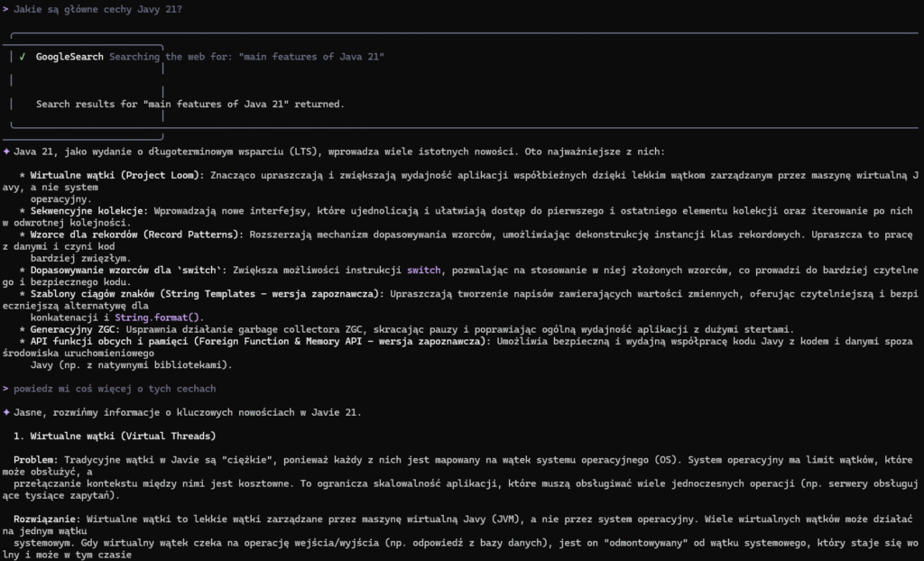Click the "Search results for" output line

[x=189, y=105]
